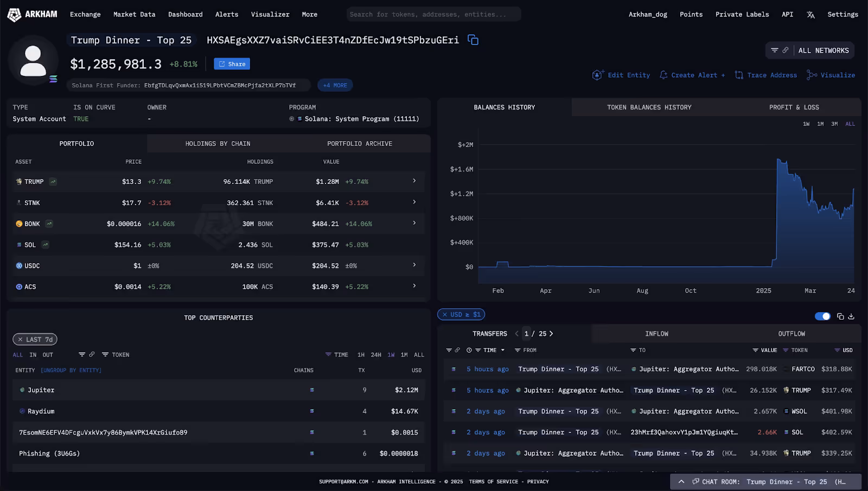Click the download icon above the transfers table
This screenshot has height=491, width=868.
pyautogui.click(x=851, y=316)
